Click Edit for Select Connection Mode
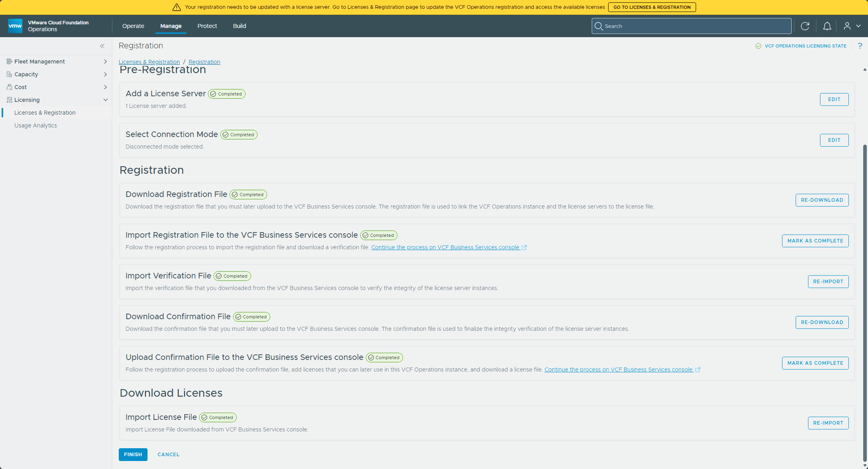 pos(834,140)
